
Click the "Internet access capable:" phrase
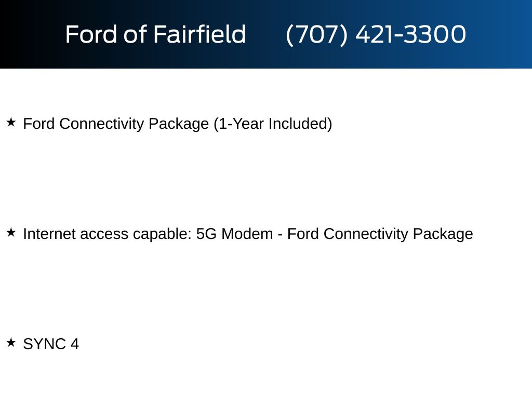pyautogui.click(x=107, y=234)
